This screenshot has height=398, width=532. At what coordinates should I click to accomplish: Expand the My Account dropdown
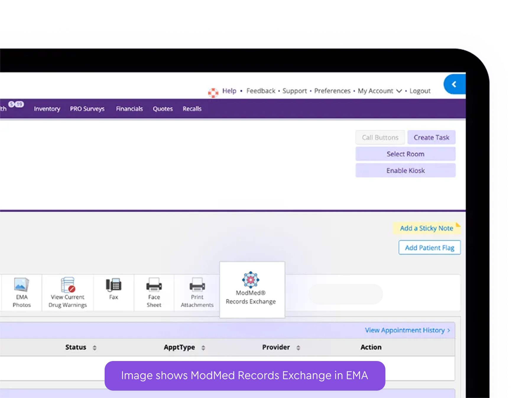[x=380, y=91]
